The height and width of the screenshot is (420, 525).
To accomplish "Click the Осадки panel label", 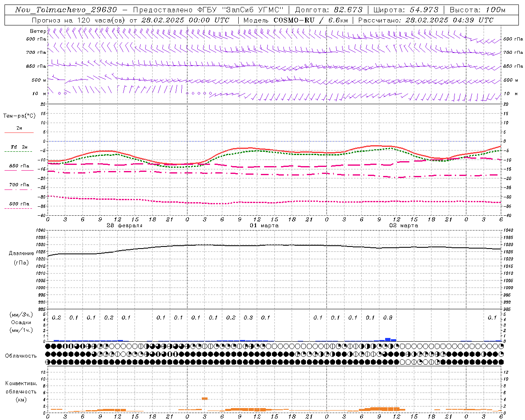I will point(21,322).
